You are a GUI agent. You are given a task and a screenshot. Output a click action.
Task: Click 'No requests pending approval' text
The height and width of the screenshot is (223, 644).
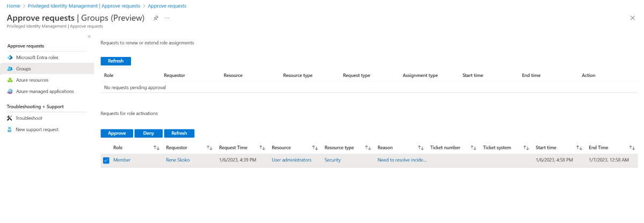coord(135,88)
